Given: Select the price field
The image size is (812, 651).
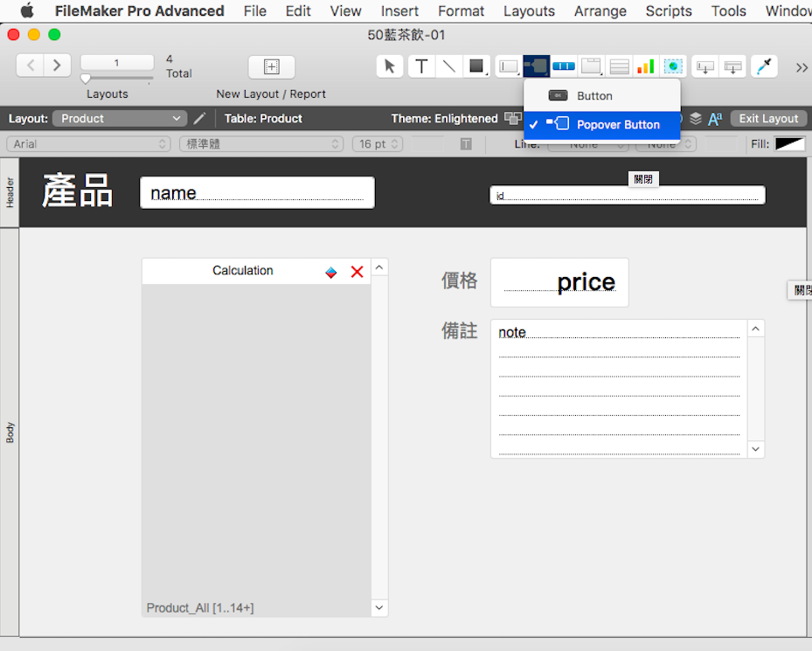Looking at the screenshot, I should point(559,282).
